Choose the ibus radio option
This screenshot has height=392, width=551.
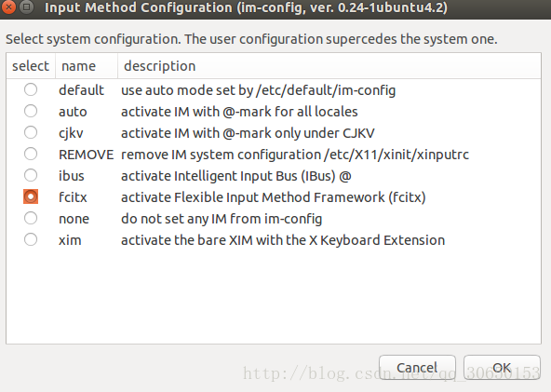tap(31, 175)
